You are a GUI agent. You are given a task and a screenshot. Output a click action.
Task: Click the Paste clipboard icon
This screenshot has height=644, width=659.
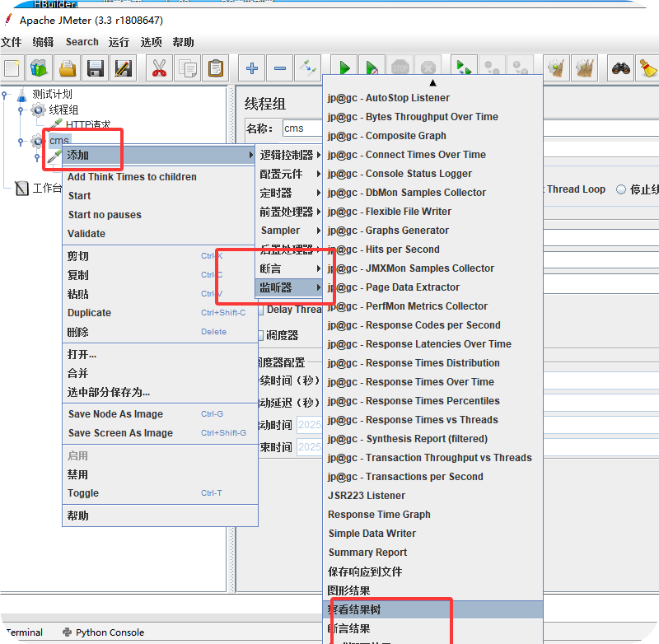click(216, 68)
